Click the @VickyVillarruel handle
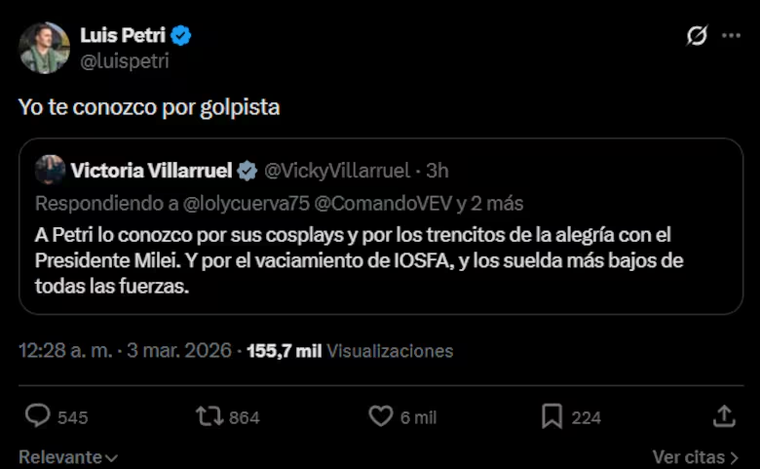The width and height of the screenshot is (760, 469). tap(338, 171)
